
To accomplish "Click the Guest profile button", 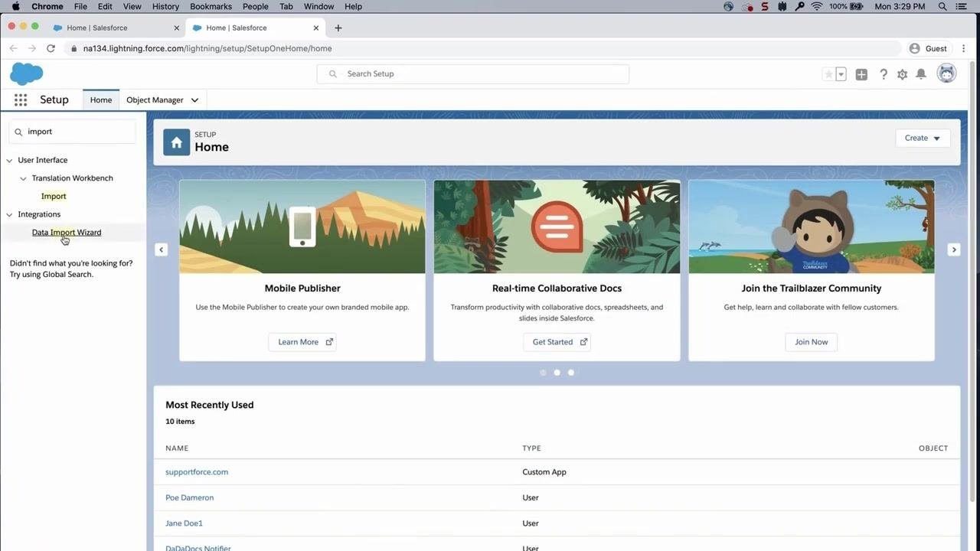I will (x=928, y=48).
